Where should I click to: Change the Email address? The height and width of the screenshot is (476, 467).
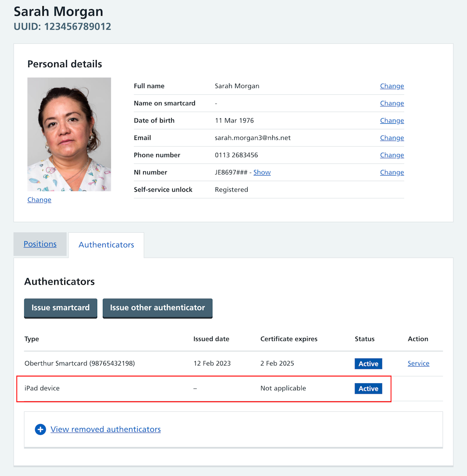(x=392, y=138)
